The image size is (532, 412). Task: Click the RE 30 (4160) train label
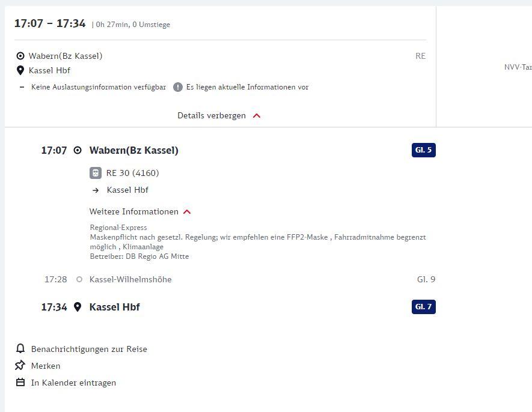coord(133,174)
